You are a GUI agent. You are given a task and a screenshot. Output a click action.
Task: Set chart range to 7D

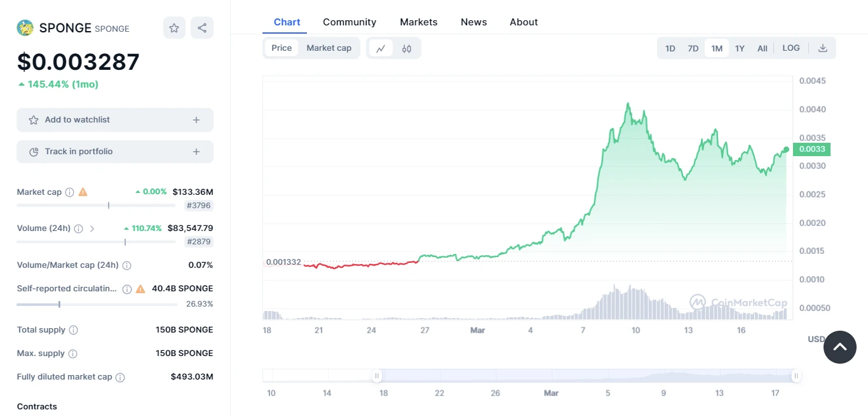[693, 48]
